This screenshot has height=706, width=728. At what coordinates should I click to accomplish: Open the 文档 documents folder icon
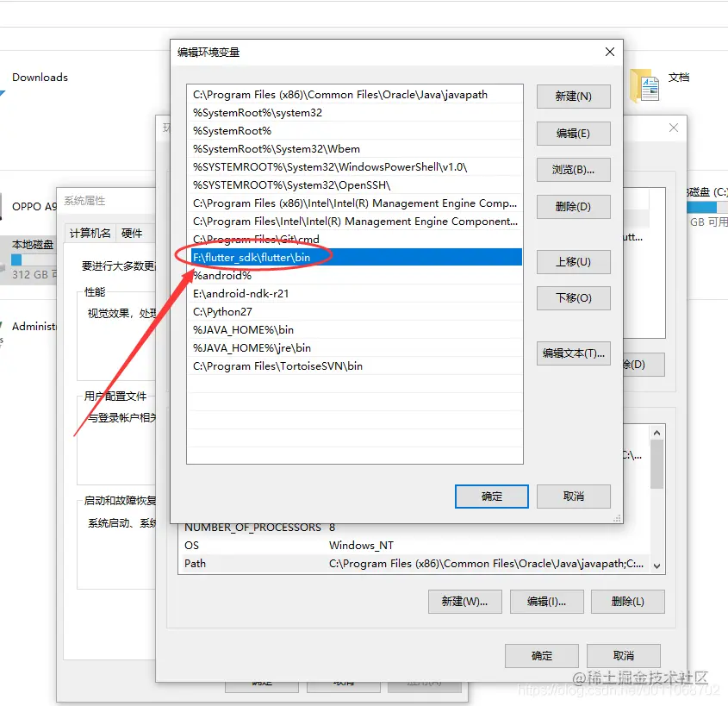click(x=645, y=86)
